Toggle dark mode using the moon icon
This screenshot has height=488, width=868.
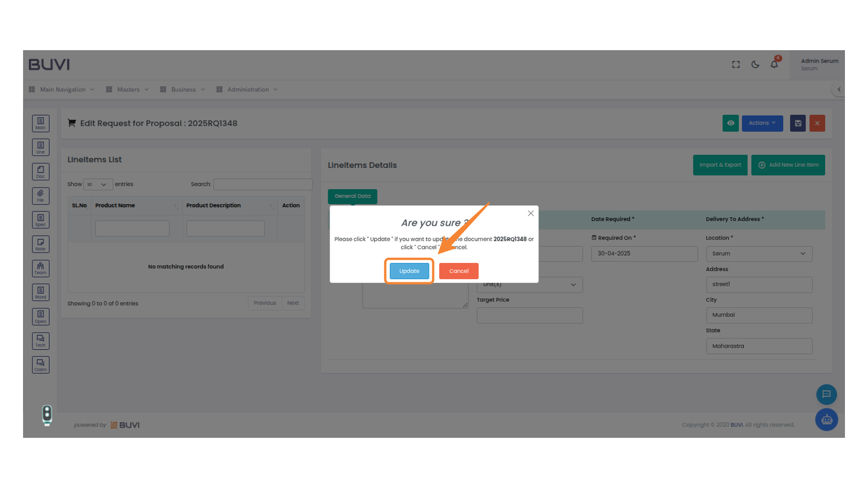point(755,64)
